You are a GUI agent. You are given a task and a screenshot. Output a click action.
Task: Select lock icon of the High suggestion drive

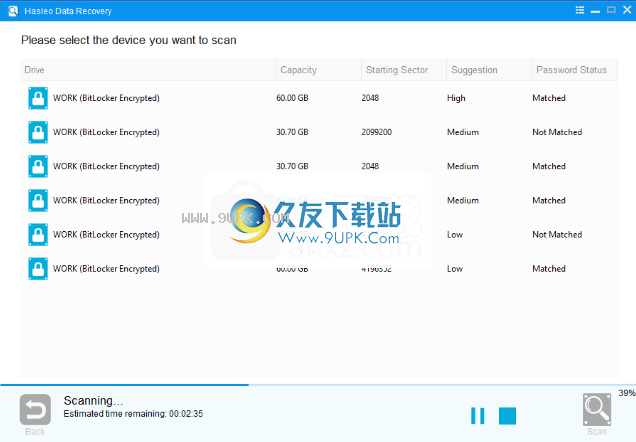[x=38, y=98]
